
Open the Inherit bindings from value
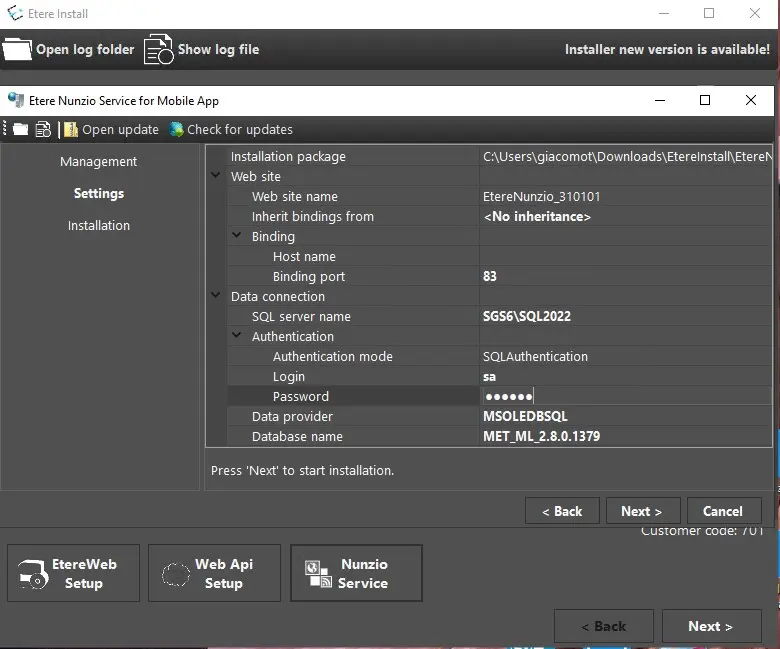click(625, 216)
